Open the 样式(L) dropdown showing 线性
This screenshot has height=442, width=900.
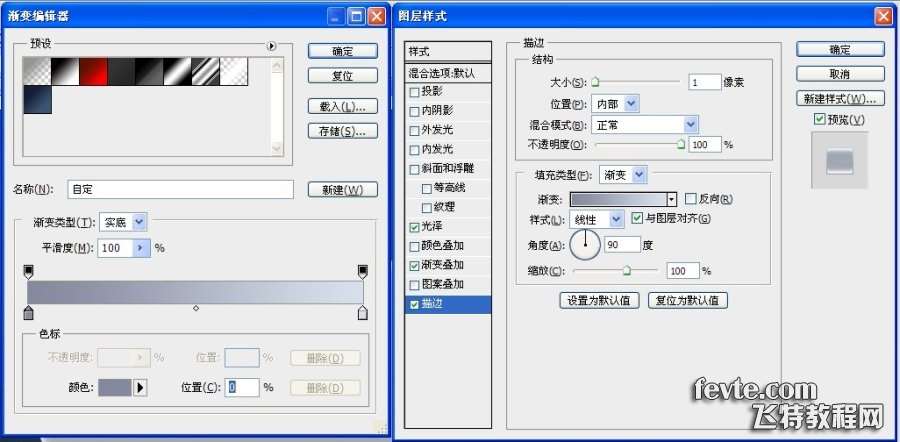coord(596,219)
